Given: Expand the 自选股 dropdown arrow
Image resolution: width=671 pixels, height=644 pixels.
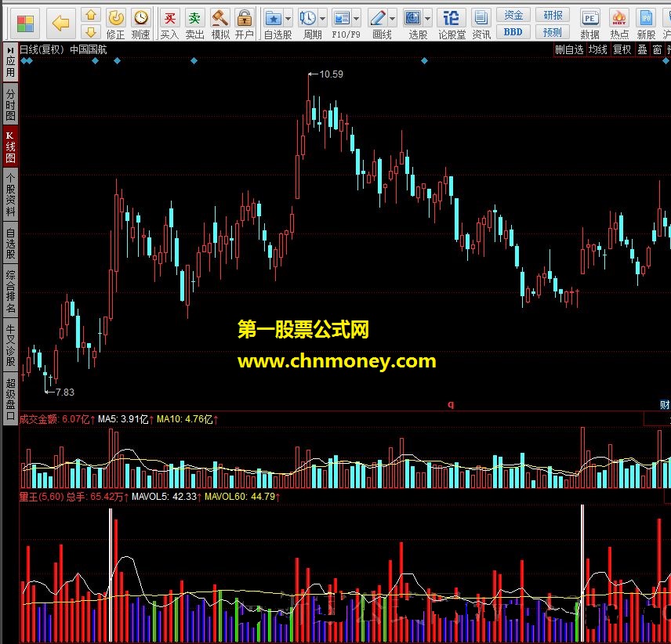Looking at the screenshot, I should pos(288,19).
